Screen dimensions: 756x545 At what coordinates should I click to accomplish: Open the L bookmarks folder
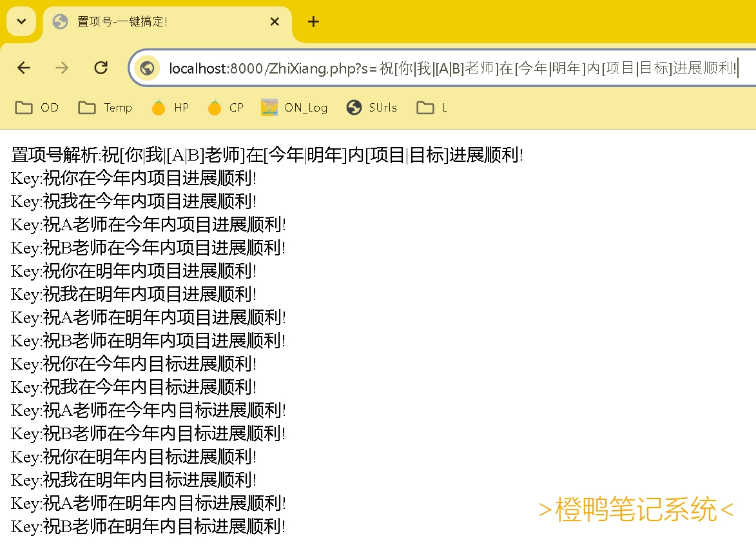coord(431,108)
